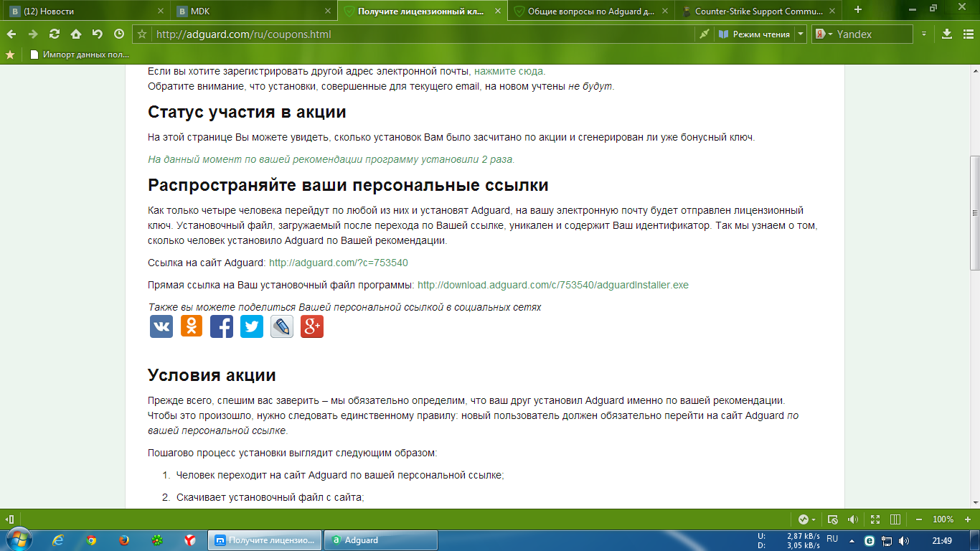The width and height of the screenshot is (980, 551).
Task: Switch to the MDK tab
Action: pyautogui.click(x=254, y=11)
